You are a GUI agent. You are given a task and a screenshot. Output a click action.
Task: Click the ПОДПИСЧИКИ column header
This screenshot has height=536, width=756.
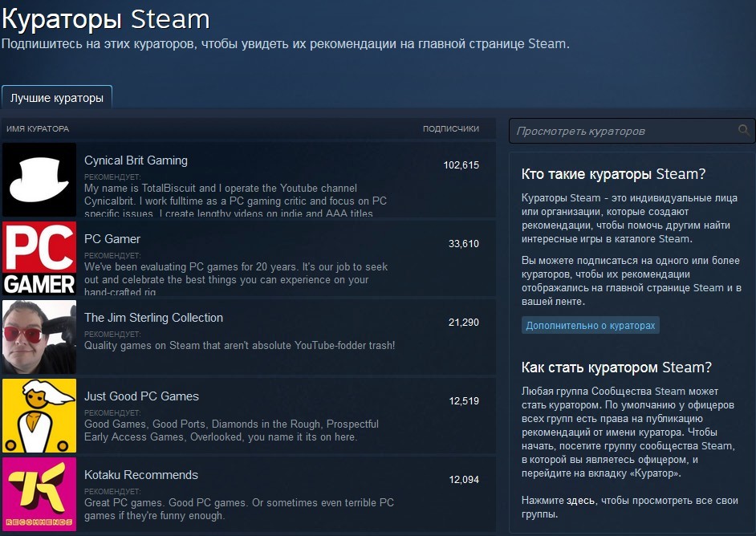(451, 128)
